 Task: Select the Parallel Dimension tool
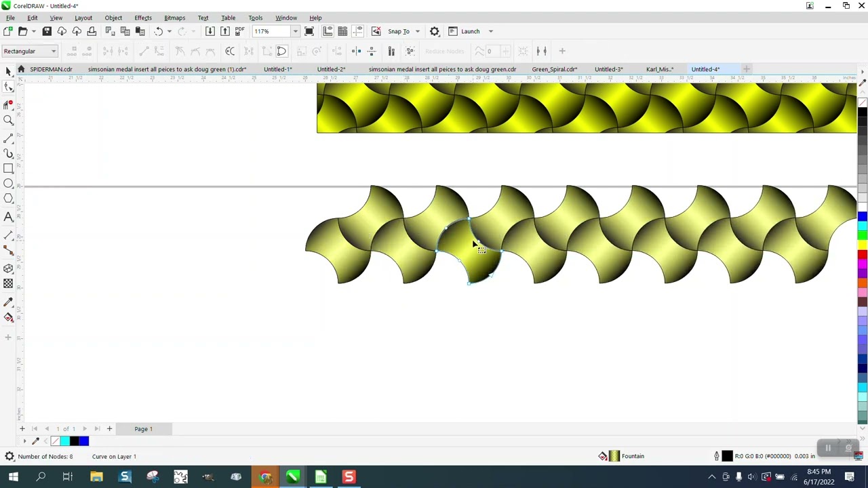[x=8, y=235]
